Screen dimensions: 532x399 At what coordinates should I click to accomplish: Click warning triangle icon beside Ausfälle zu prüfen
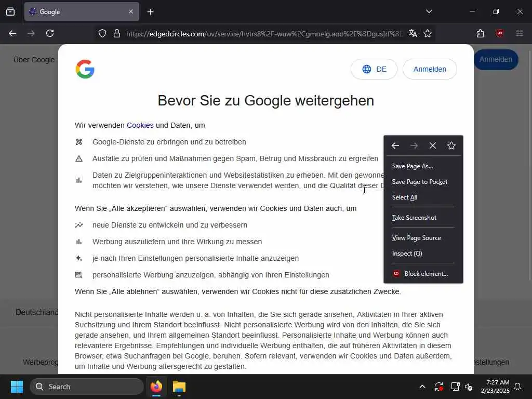tap(79, 158)
